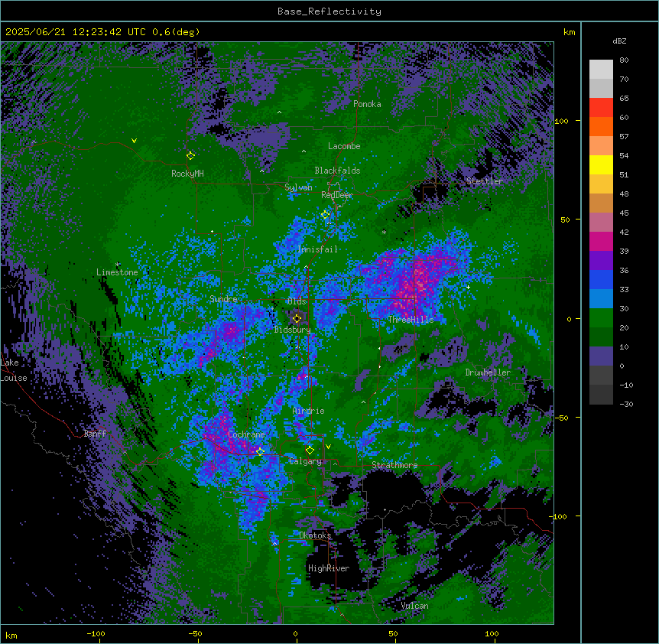Click the asterisk marker above the Limestone label
659x644 pixels.
(118, 265)
